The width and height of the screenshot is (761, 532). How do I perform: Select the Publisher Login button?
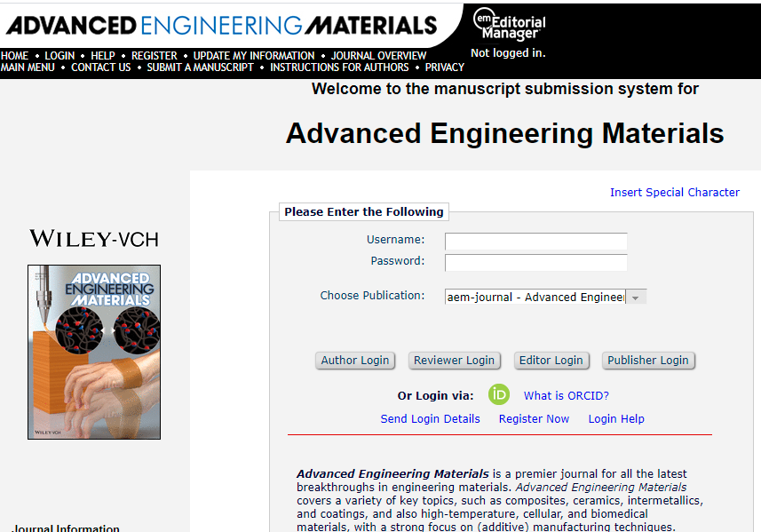coord(647,360)
